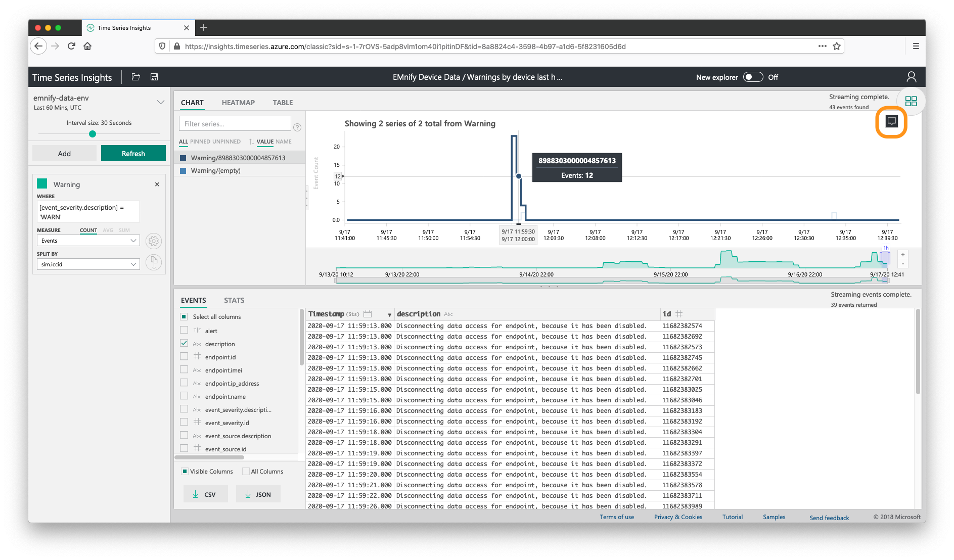
Task: Open the STATS tab
Action: click(234, 300)
